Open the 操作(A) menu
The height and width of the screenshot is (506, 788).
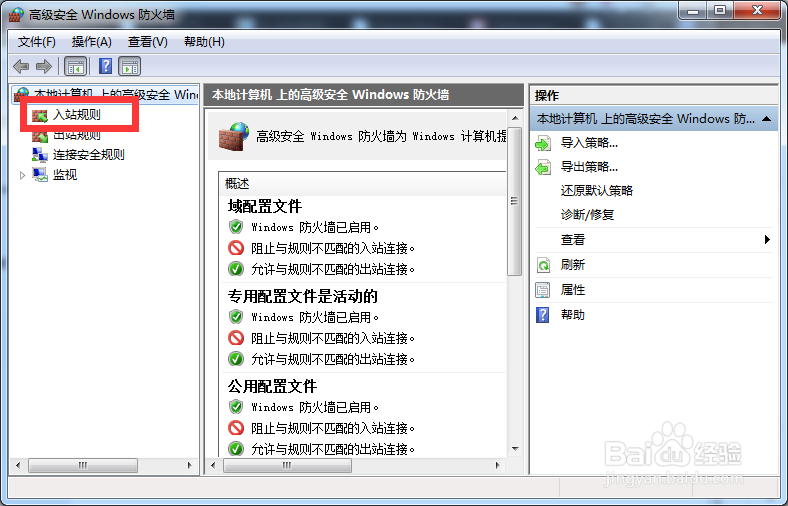(x=91, y=42)
